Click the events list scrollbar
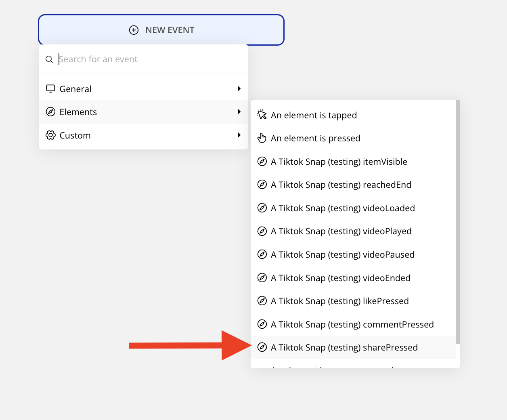507x420 pixels. (x=458, y=222)
